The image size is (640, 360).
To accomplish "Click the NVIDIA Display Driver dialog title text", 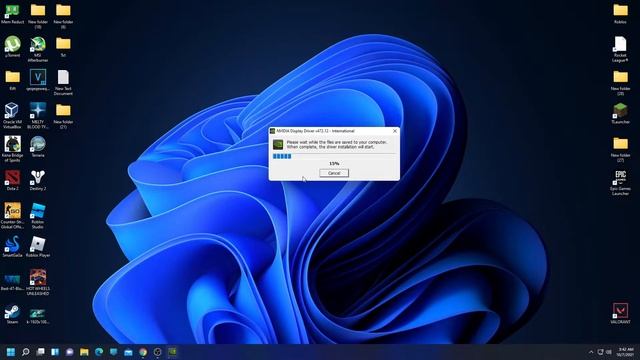I will click(x=315, y=131).
